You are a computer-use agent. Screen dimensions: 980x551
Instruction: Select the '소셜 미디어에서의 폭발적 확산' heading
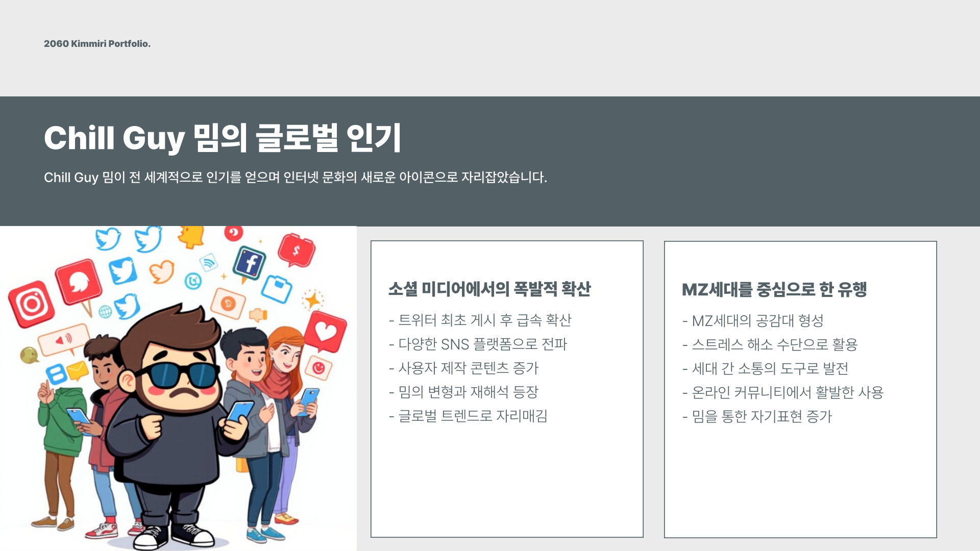pyautogui.click(x=489, y=289)
